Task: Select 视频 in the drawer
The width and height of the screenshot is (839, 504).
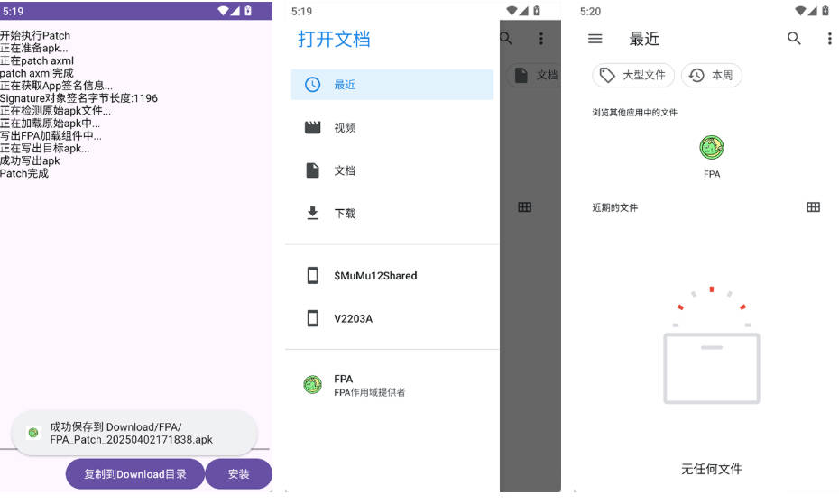Action: [x=392, y=127]
